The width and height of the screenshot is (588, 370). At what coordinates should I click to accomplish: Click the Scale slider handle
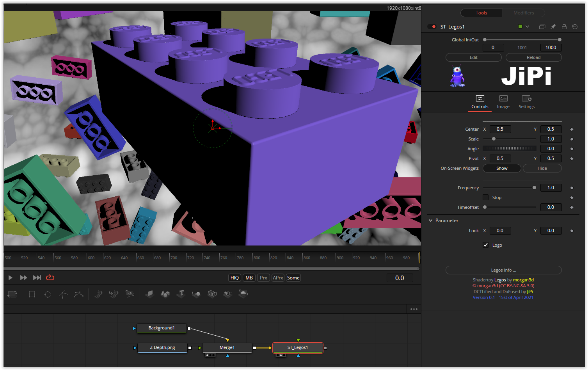(x=494, y=139)
